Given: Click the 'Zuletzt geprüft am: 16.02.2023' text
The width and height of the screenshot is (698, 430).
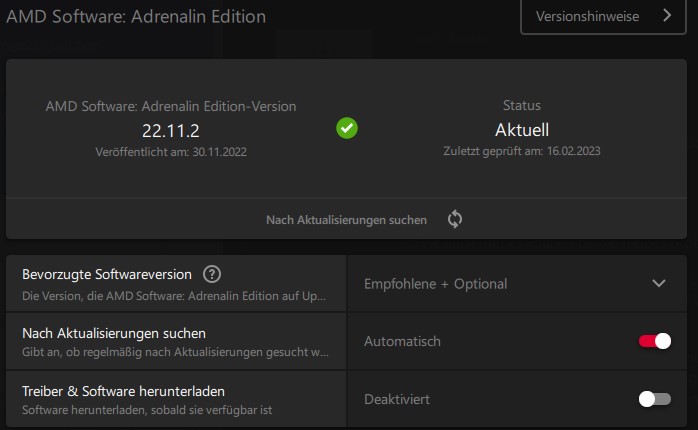Looking at the screenshot, I should tap(522, 152).
